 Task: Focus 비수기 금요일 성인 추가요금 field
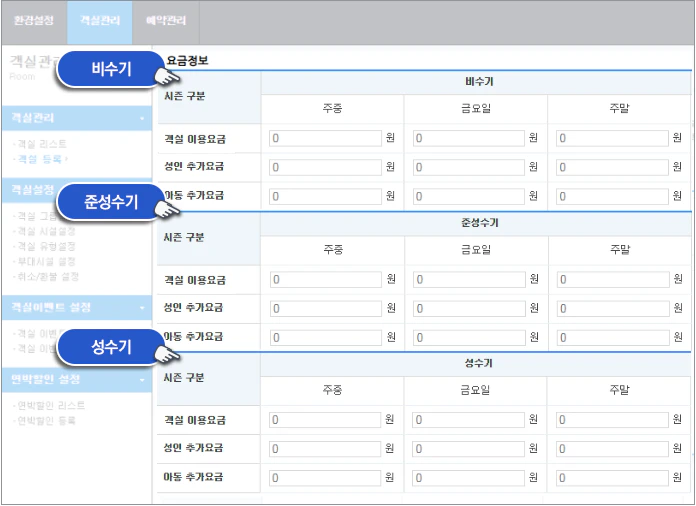pos(469,167)
